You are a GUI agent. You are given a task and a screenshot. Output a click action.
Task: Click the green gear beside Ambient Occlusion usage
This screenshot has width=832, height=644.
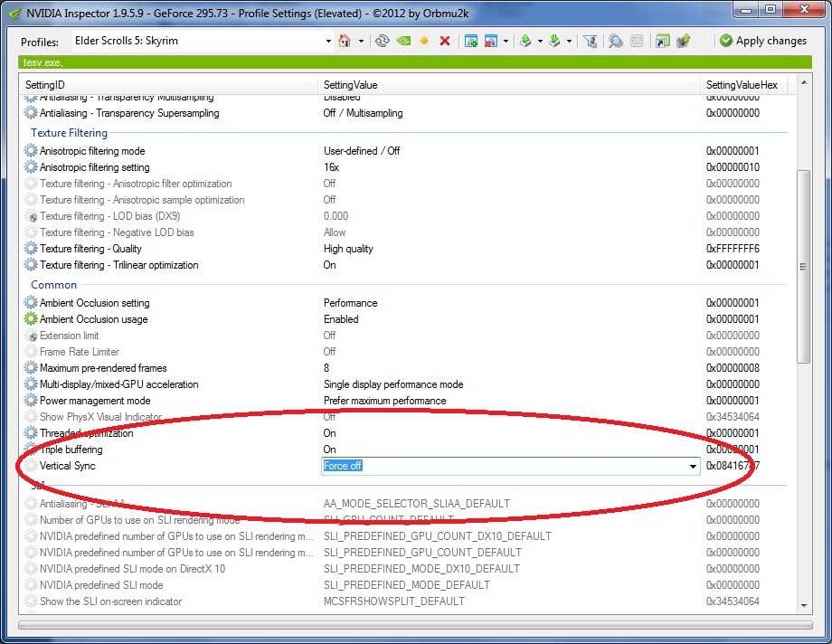(x=31, y=319)
